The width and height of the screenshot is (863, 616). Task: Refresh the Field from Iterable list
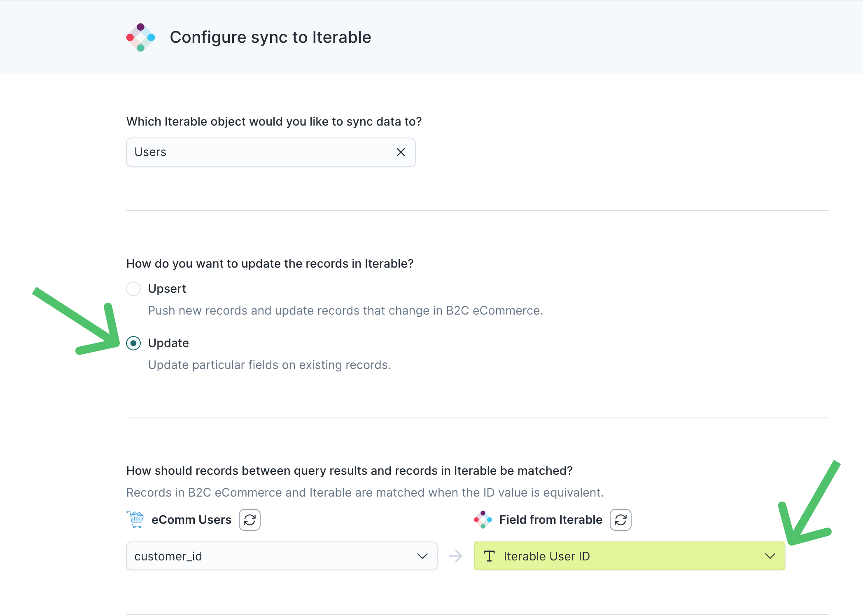point(620,520)
